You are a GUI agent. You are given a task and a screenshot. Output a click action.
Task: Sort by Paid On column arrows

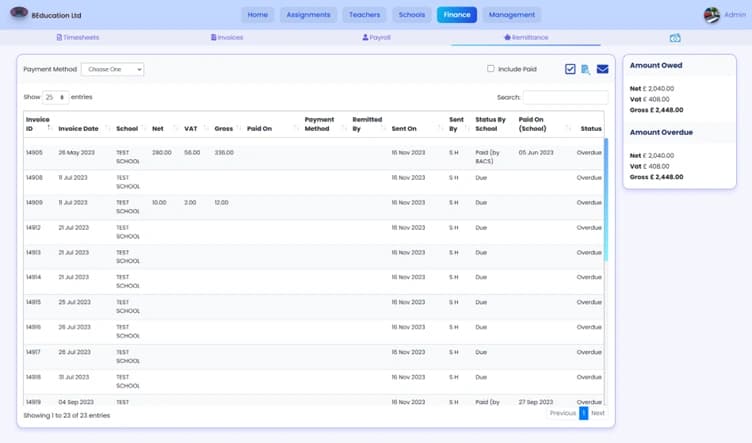296,128
